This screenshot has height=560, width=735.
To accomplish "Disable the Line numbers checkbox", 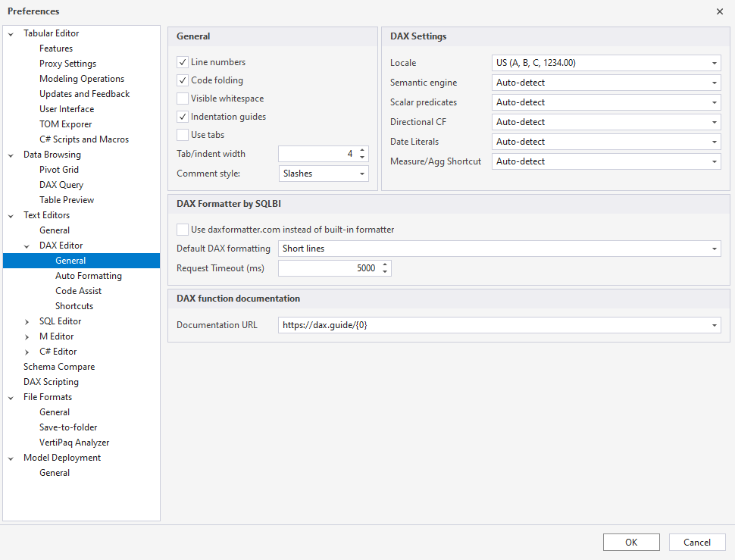I will (x=181, y=62).
